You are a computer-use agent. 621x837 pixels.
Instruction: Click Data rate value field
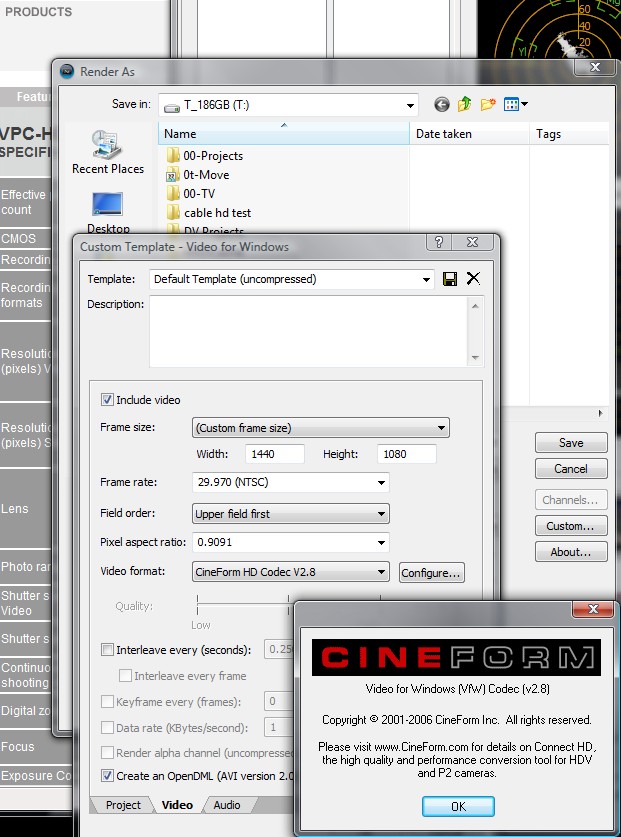tap(279, 727)
